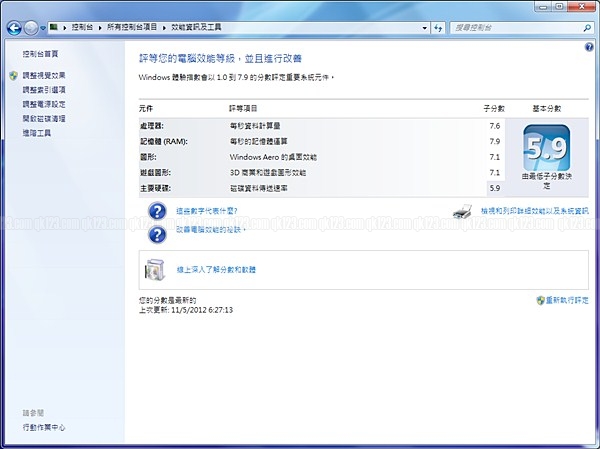The image size is (600, 449).
Task: Click the 子分數 column header
Action: [x=494, y=109]
